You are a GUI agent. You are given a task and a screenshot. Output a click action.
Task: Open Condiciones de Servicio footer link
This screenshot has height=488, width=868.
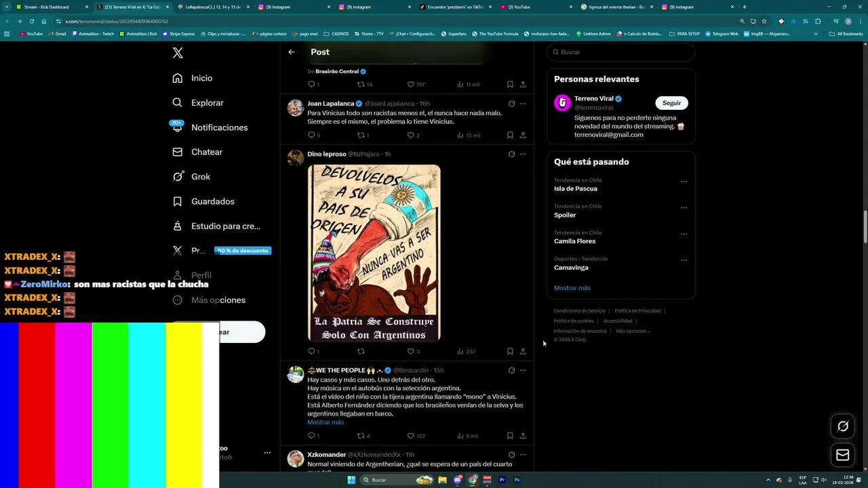click(x=579, y=311)
